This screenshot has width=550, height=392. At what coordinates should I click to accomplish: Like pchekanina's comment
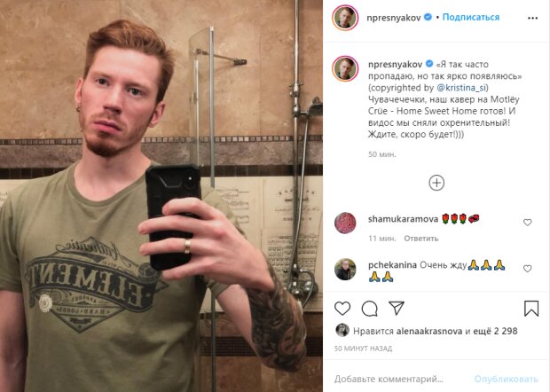click(x=527, y=269)
